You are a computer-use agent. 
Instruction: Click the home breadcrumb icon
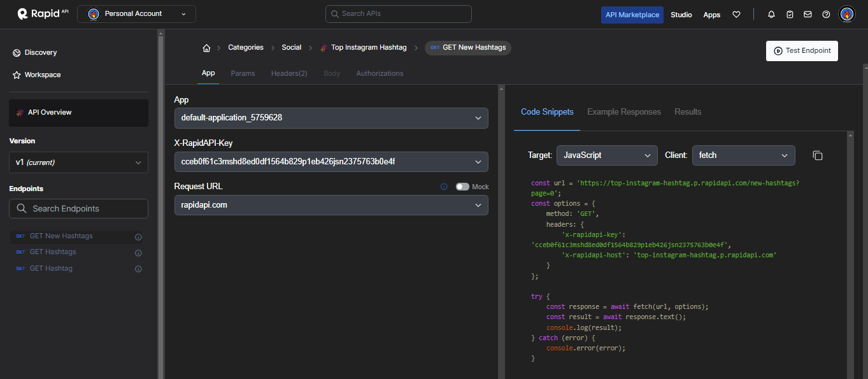tap(206, 48)
